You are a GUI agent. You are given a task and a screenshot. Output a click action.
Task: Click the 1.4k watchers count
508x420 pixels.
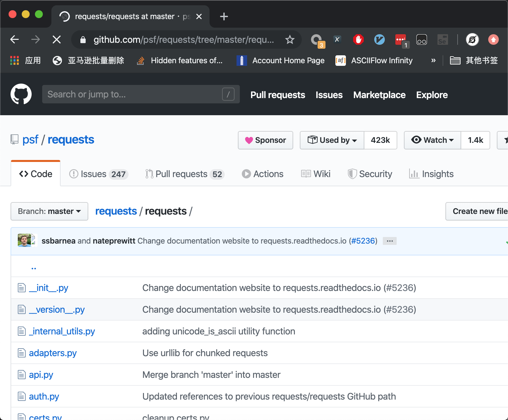pos(475,140)
